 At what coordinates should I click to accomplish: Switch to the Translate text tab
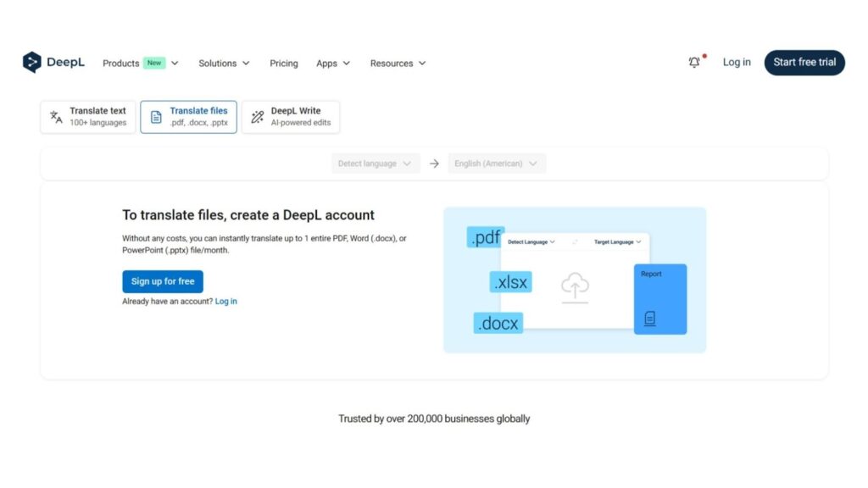tap(88, 117)
